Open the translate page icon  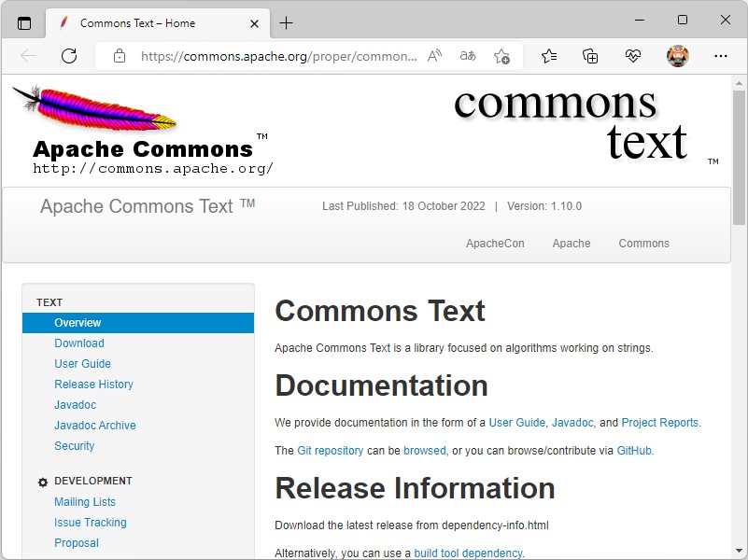coord(467,56)
